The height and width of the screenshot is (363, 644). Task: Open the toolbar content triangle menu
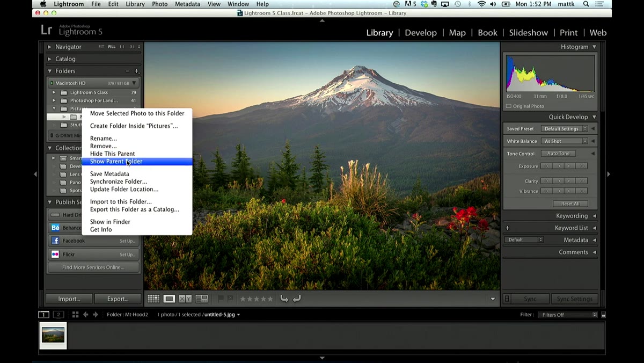coord(493,299)
